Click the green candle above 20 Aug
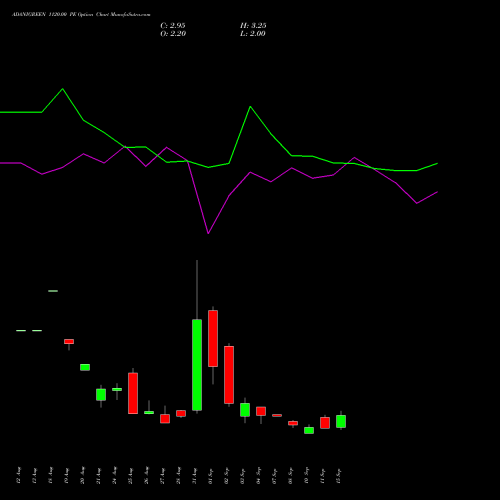The image size is (500, 500). coord(85,367)
